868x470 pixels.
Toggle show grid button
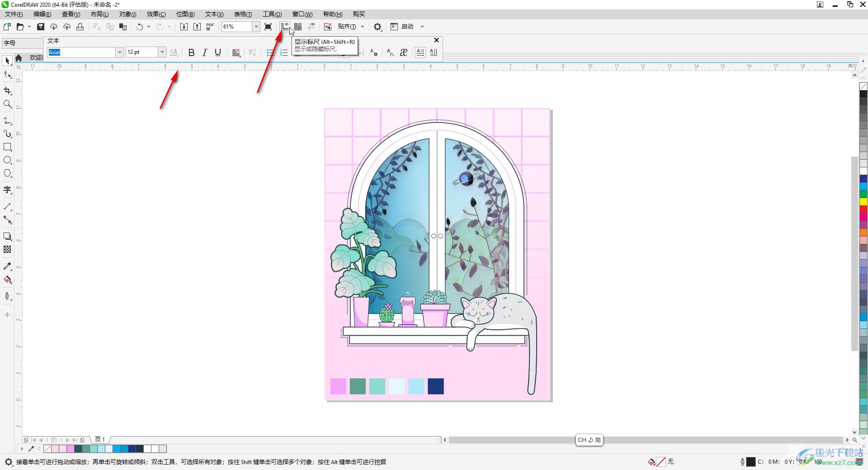(x=298, y=27)
